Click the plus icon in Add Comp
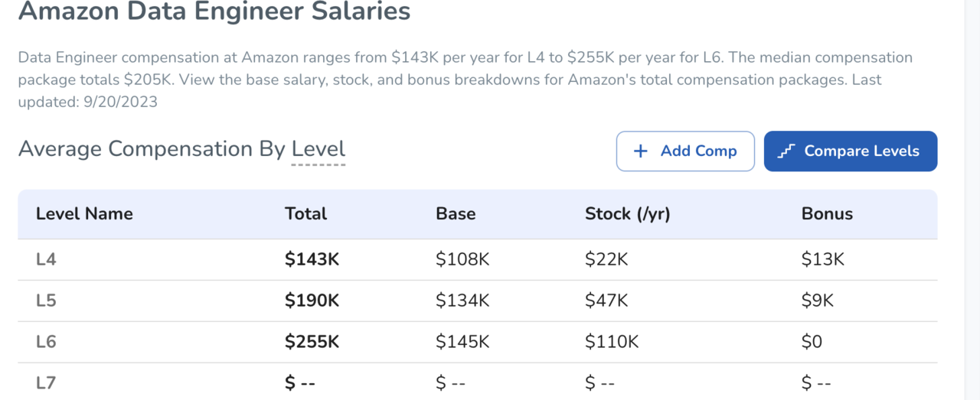Viewport: 980px width, 400px height. click(641, 151)
